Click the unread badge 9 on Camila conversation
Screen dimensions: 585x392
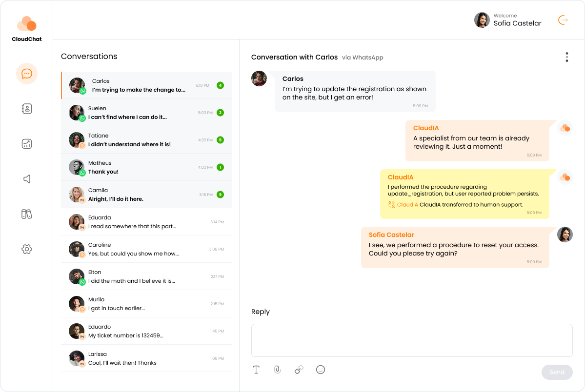click(221, 195)
